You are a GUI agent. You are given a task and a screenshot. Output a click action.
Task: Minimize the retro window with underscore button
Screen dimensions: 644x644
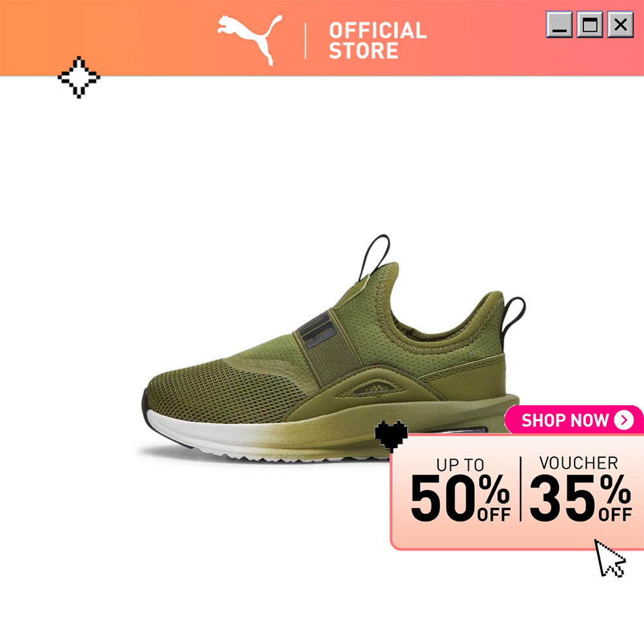click(559, 24)
